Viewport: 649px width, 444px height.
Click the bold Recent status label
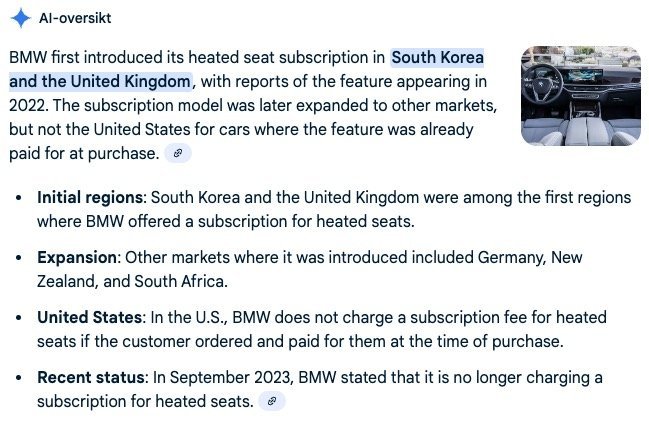point(91,377)
